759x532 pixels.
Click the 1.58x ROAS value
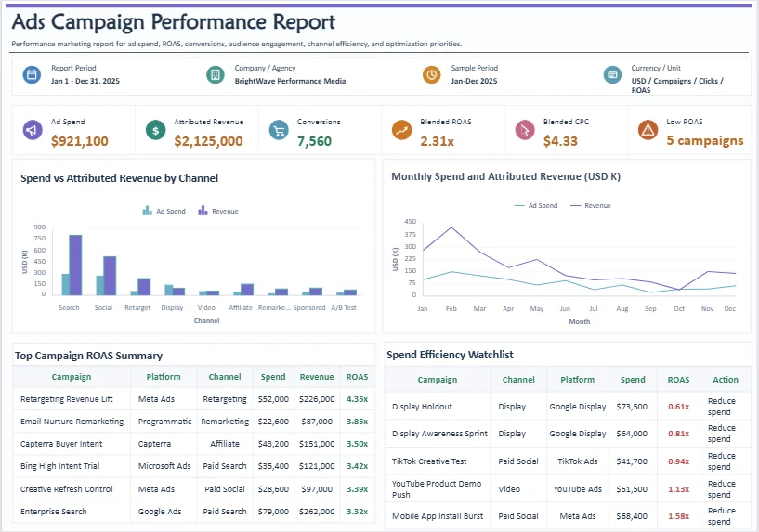679,516
